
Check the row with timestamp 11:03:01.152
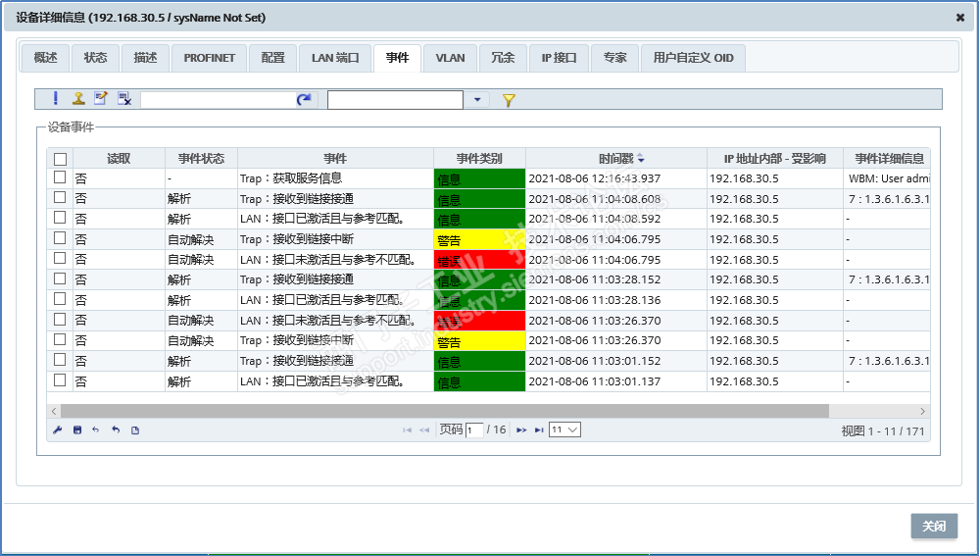(60, 360)
